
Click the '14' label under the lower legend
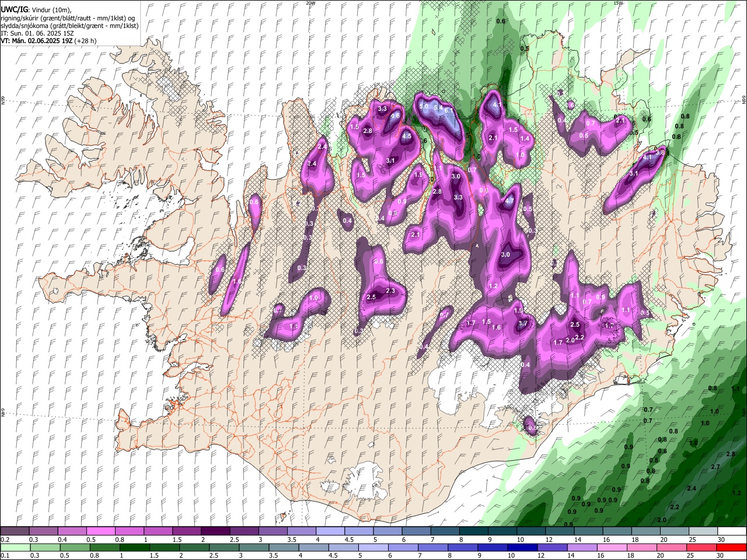pyautogui.click(x=570, y=556)
